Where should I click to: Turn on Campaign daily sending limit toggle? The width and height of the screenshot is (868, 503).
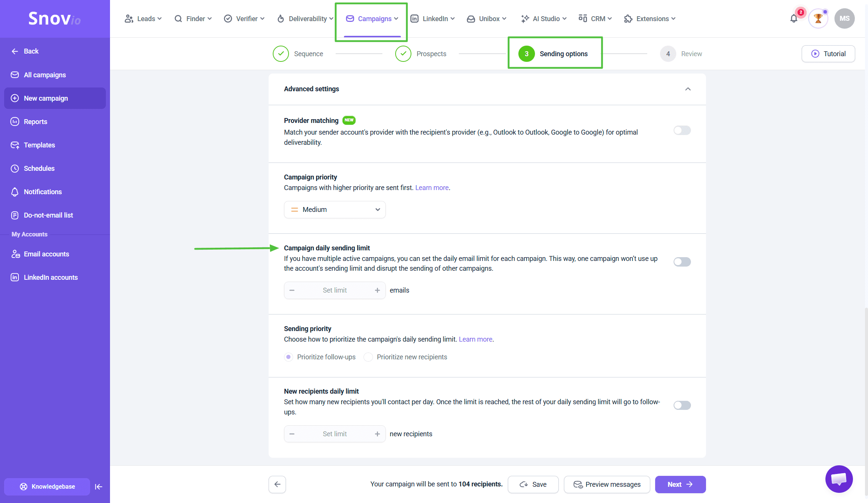pos(682,262)
